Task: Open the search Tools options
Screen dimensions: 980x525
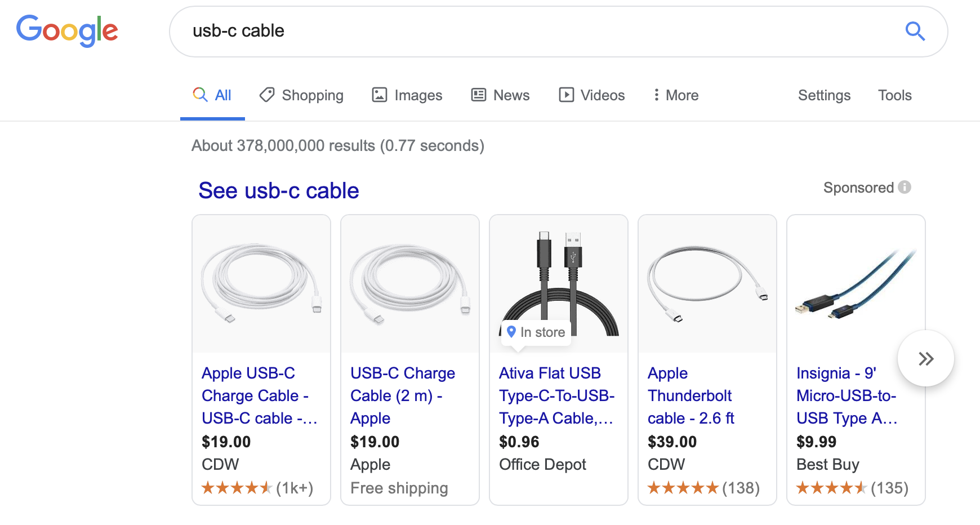Action: click(894, 95)
